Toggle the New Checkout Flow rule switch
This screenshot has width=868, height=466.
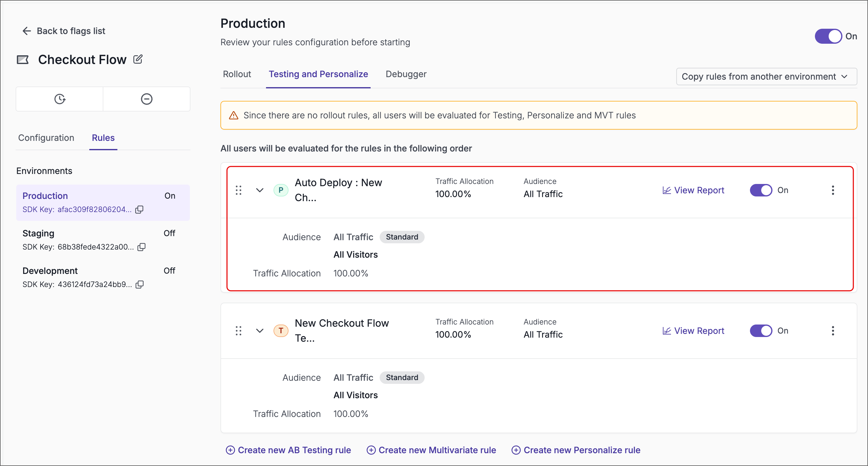[761, 331]
